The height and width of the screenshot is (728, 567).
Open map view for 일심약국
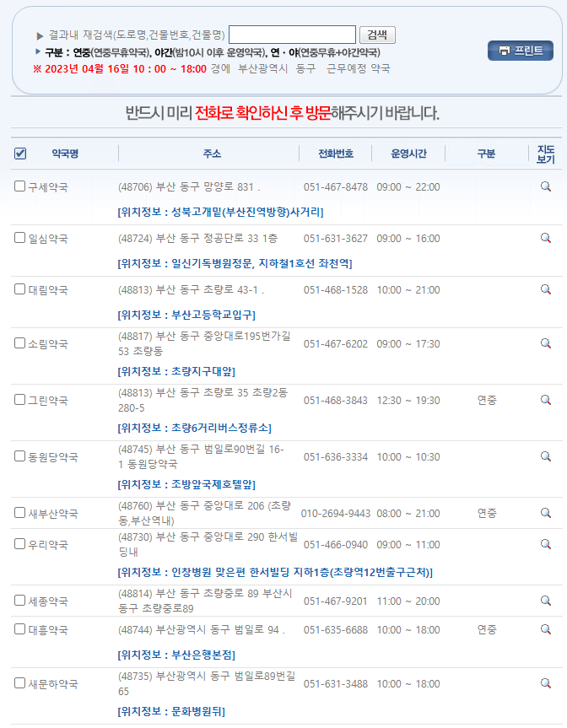pyautogui.click(x=546, y=238)
